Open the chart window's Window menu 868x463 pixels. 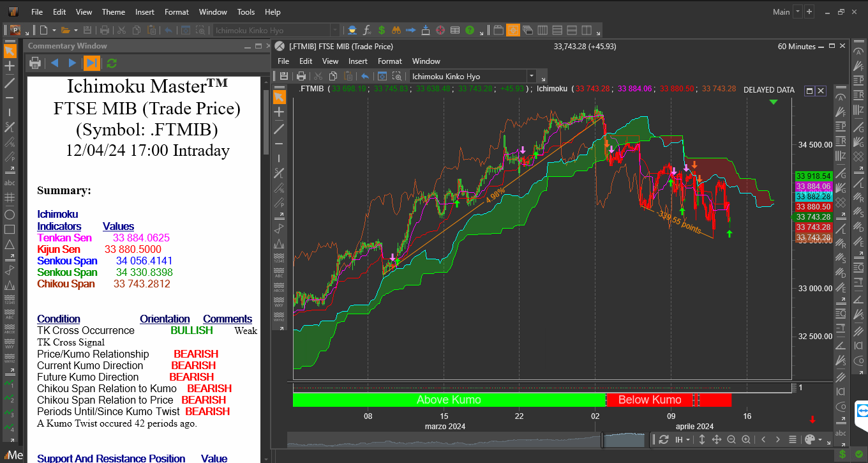tap(426, 61)
